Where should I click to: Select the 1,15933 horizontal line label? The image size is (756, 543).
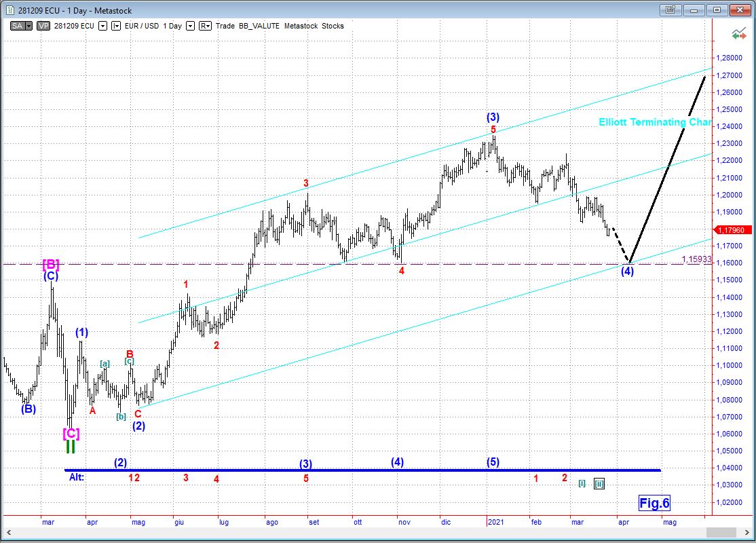click(x=696, y=259)
